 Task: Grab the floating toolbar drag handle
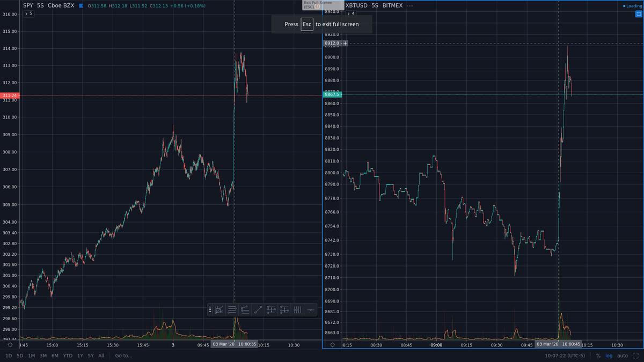(x=210, y=309)
